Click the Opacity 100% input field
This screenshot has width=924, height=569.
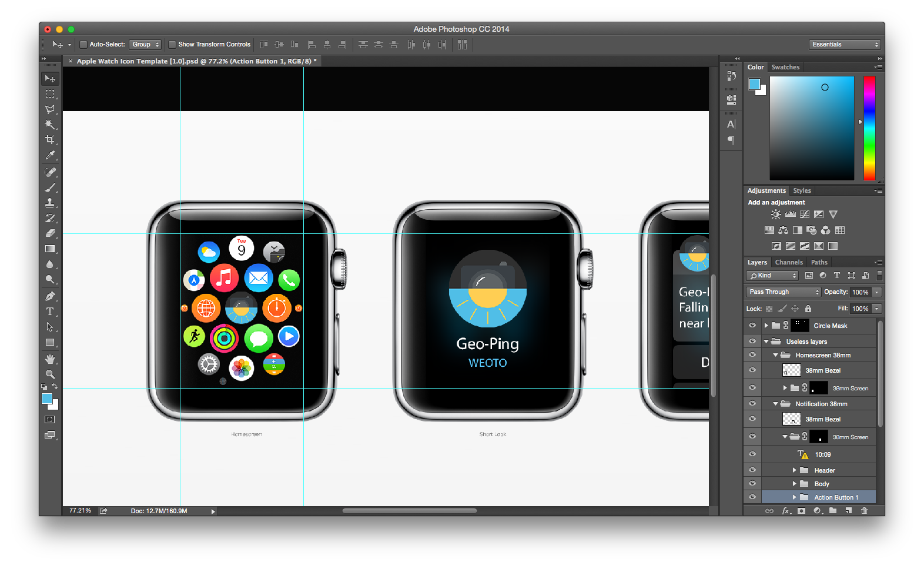[x=861, y=292]
